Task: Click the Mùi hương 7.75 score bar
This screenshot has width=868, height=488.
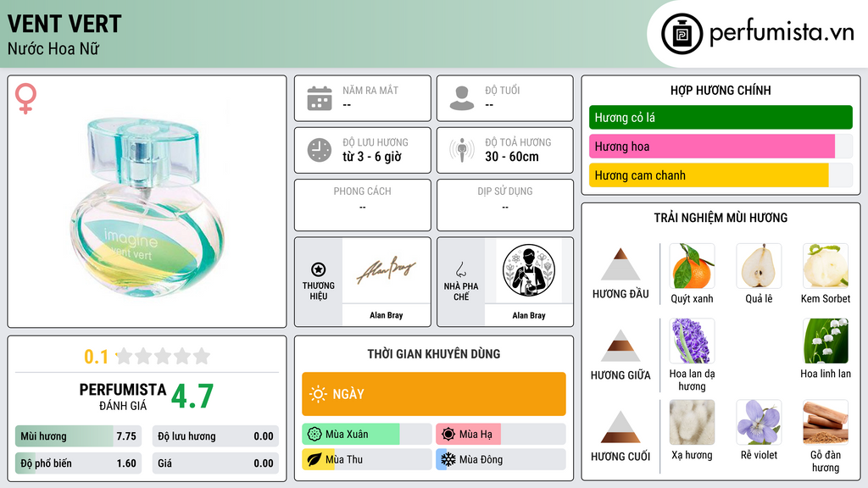Action: click(78, 436)
